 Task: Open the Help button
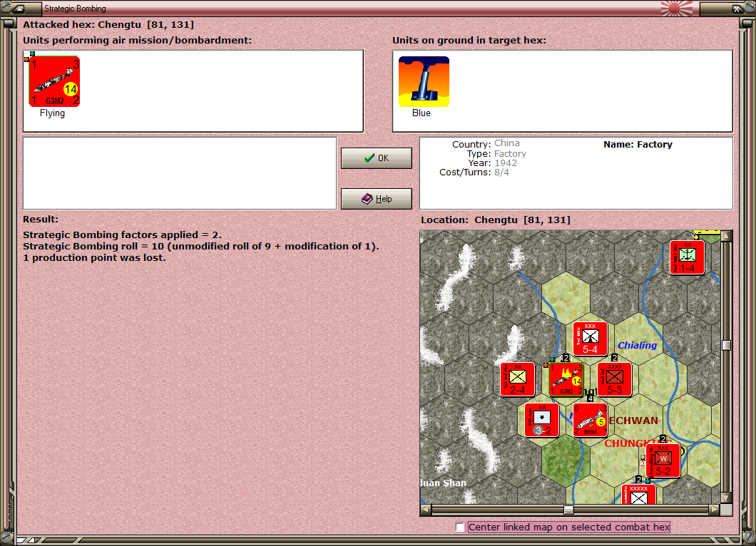[x=376, y=199]
